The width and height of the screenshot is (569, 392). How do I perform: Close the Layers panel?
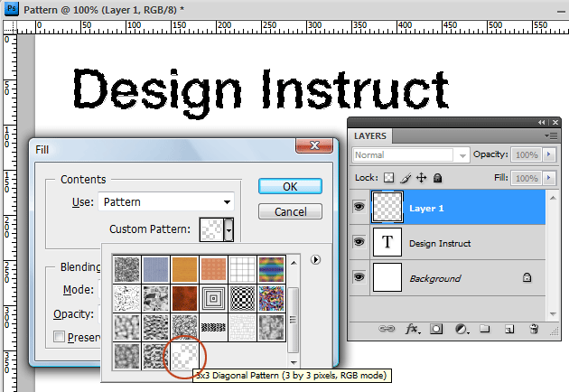coord(555,122)
